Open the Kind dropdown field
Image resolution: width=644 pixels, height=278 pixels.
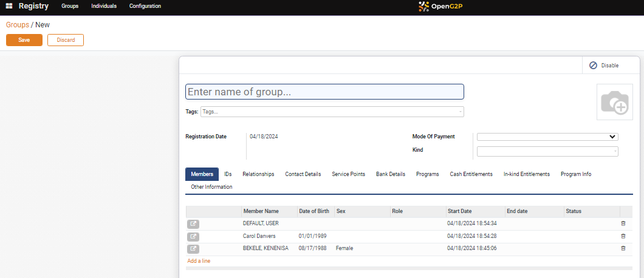pyautogui.click(x=547, y=151)
